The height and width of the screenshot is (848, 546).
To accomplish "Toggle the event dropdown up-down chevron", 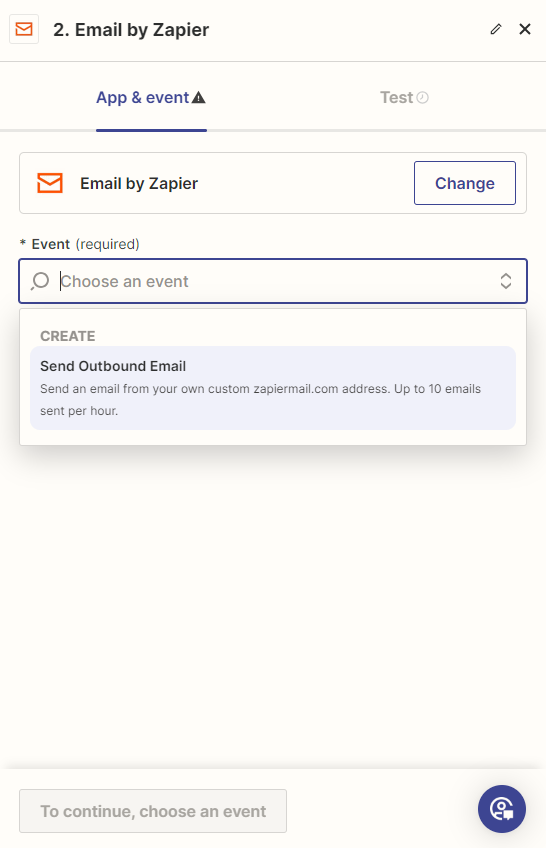I will pyautogui.click(x=505, y=281).
